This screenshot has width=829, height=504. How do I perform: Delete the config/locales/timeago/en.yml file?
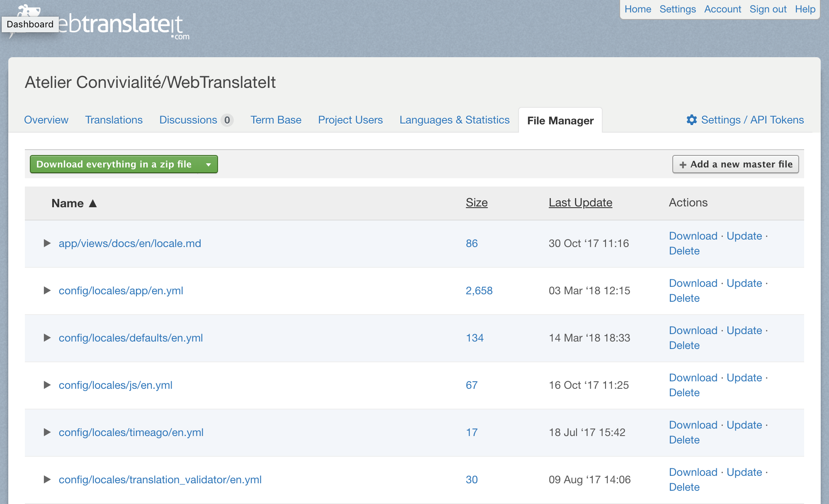684,440
